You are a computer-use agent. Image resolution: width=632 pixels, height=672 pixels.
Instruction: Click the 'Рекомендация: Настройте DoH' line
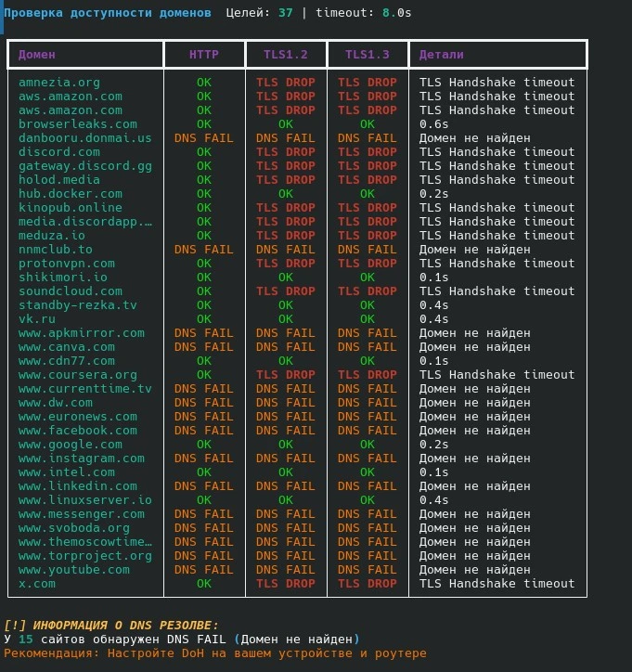coord(215,653)
